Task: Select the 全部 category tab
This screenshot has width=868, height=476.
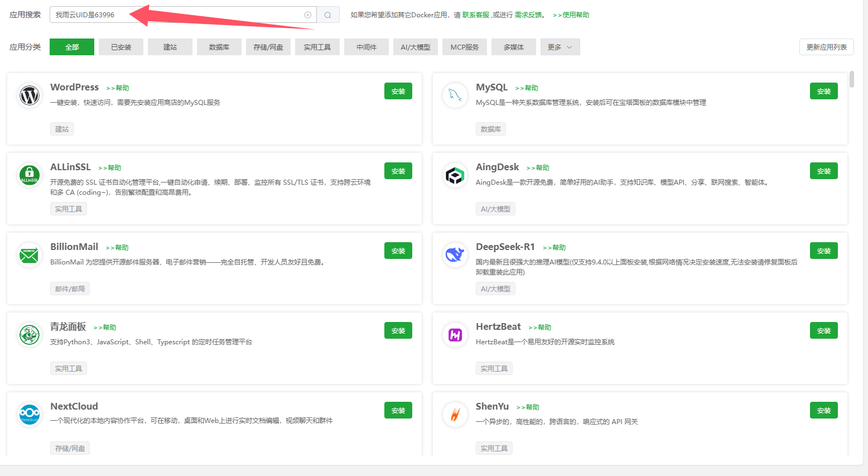Action: 72,47
